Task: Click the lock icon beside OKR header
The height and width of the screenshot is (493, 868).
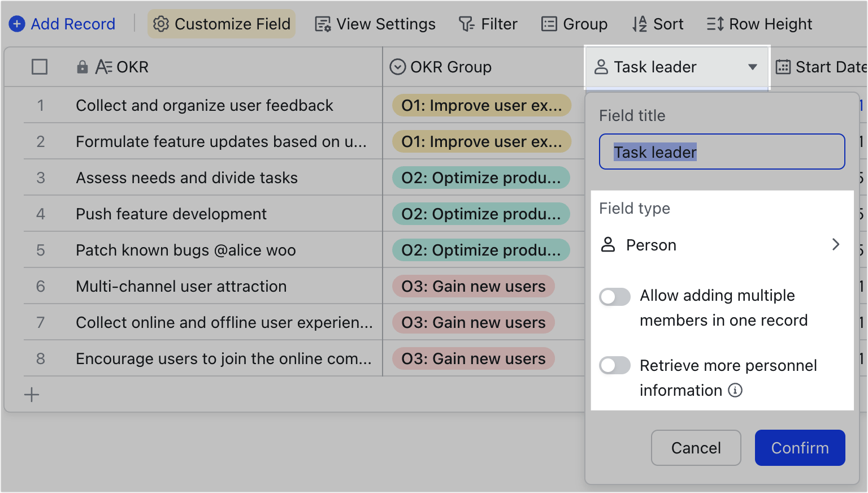Action: point(83,67)
